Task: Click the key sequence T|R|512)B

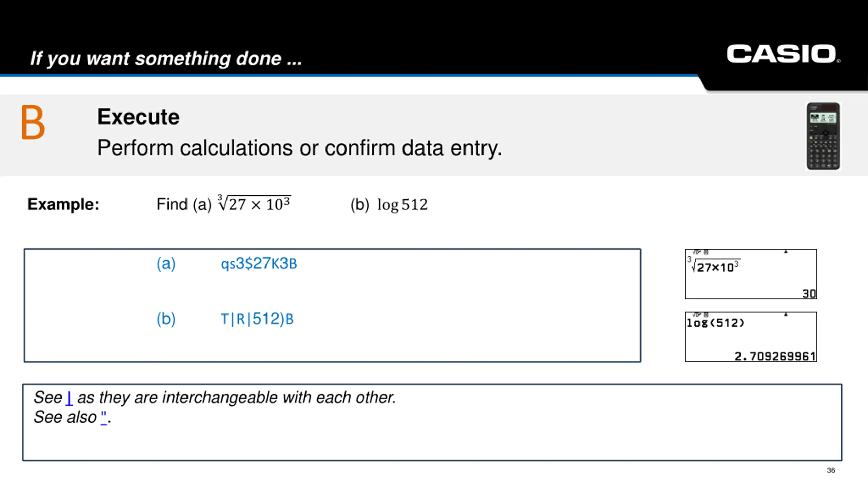Action: (257, 319)
